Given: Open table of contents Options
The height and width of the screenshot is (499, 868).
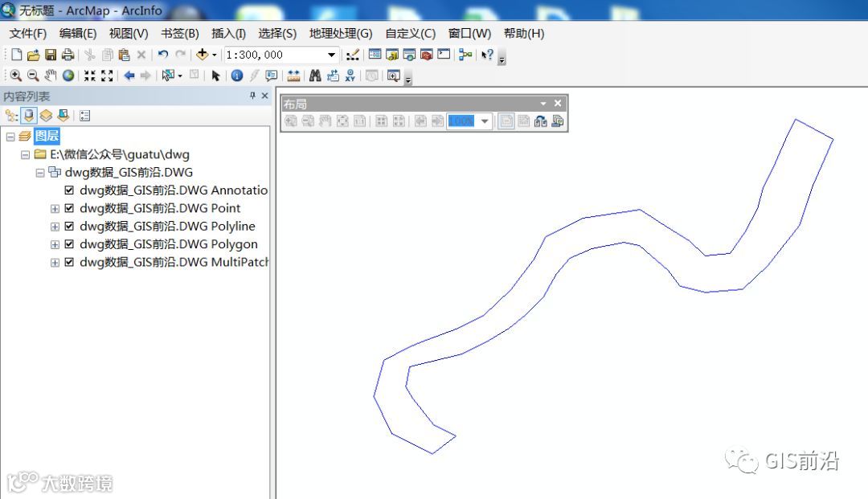Looking at the screenshot, I should [x=84, y=116].
